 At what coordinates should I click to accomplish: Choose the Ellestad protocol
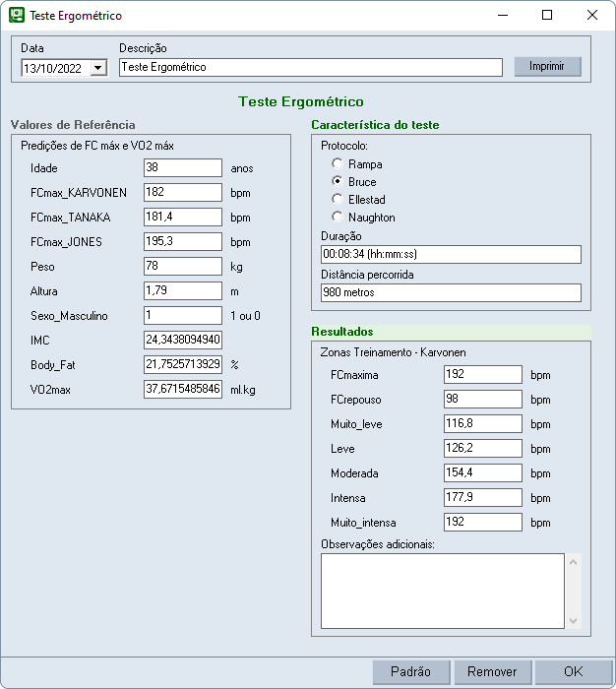pyautogui.click(x=339, y=200)
